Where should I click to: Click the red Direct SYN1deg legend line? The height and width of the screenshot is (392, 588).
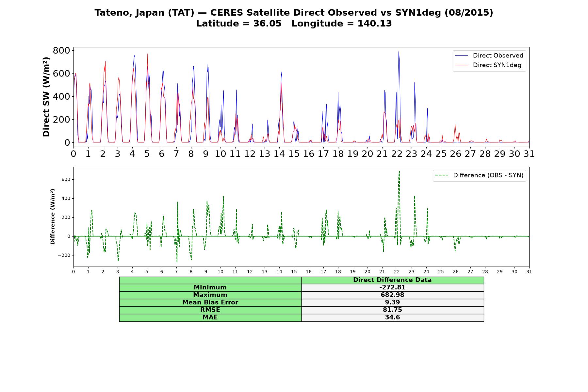[x=462, y=65]
